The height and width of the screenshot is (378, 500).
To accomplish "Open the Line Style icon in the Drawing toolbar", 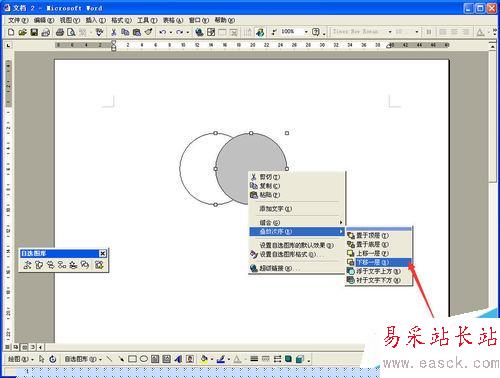I will (x=254, y=359).
